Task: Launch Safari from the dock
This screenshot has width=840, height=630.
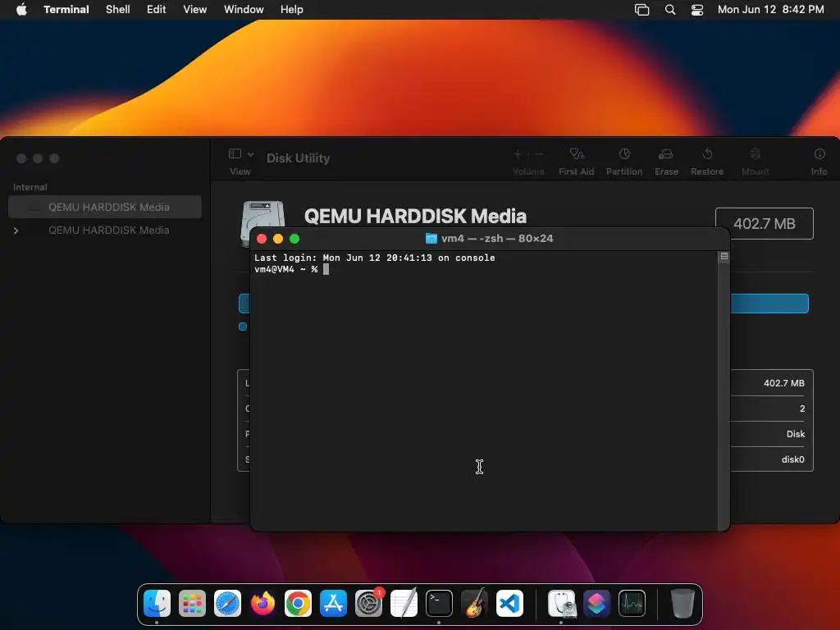Action: pos(228,603)
